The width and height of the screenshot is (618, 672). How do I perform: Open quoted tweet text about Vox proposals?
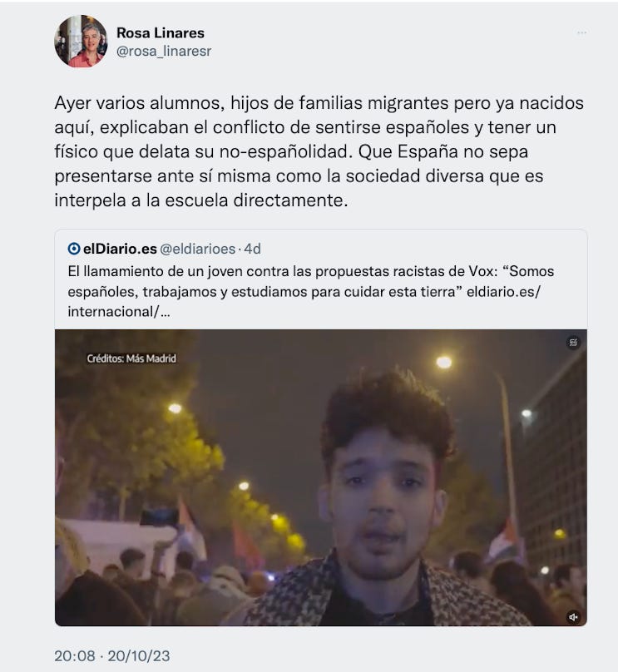pyautogui.click(x=311, y=291)
